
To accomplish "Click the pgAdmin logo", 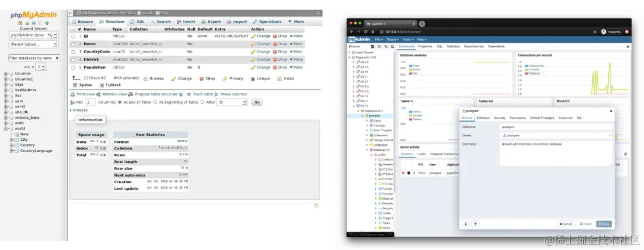I will (x=360, y=39).
